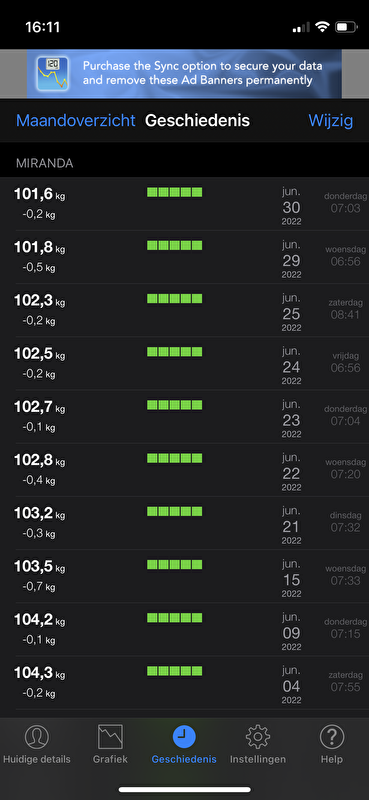Open the 102,3 kg zaterdag entry
Viewport: 369px width, 800px height.
pos(184,310)
